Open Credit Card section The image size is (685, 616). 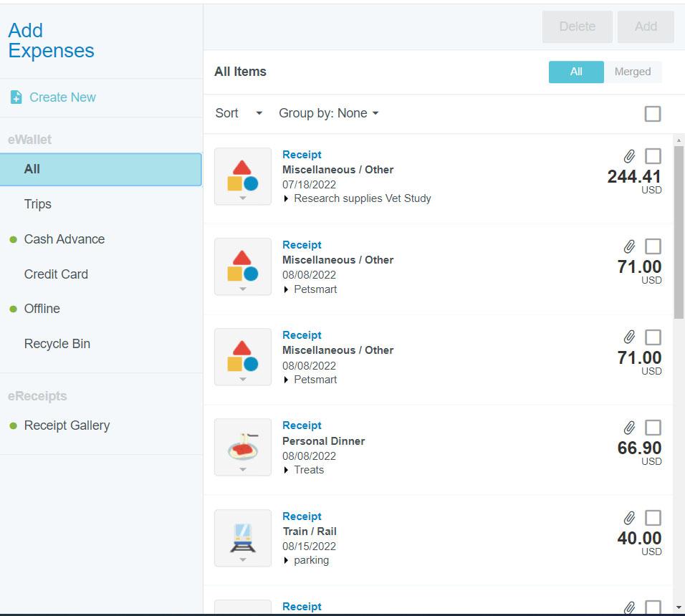56,274
